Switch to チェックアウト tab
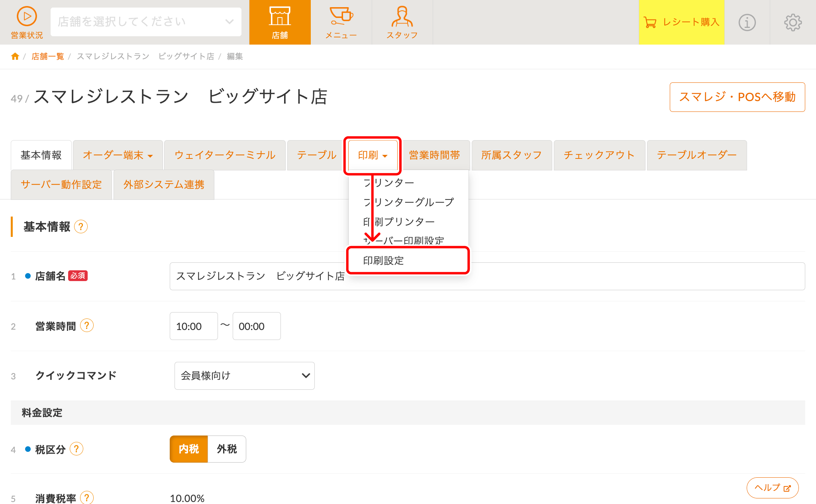The height and width of the screenshot is (504, 816). click(599, 155)
